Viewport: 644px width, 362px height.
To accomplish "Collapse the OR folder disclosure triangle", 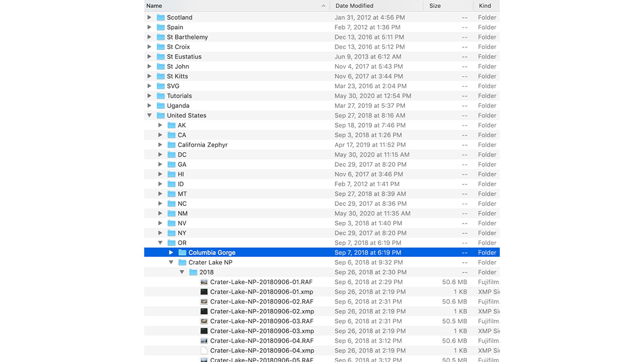I will tap(160, 243).
